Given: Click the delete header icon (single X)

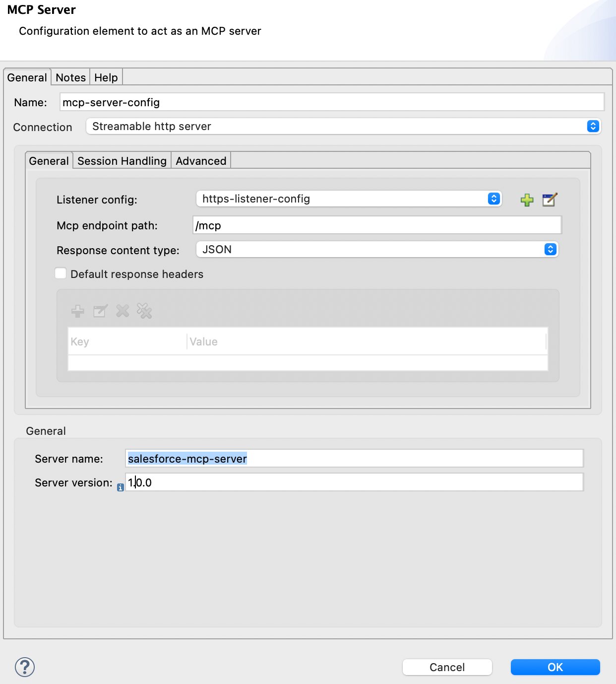Looking at the screenshot, I should point(122,311).
